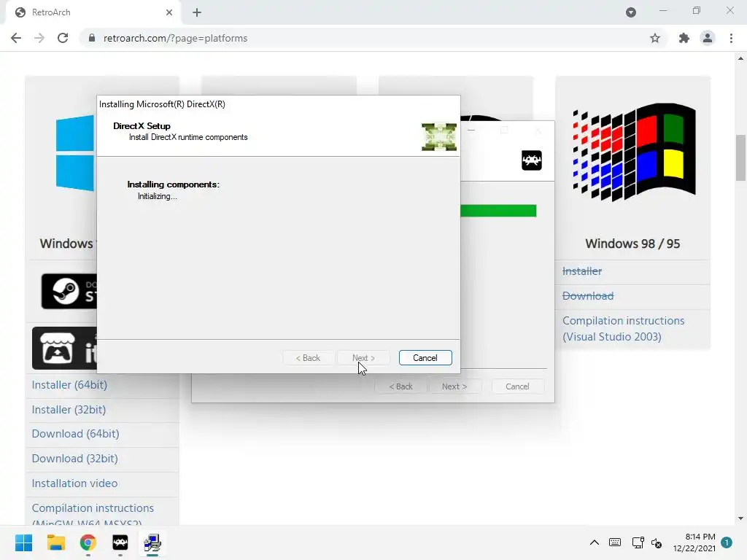Open Chrome three-dot menu
This screenshot has height=560, width=747.
[731, 38]
